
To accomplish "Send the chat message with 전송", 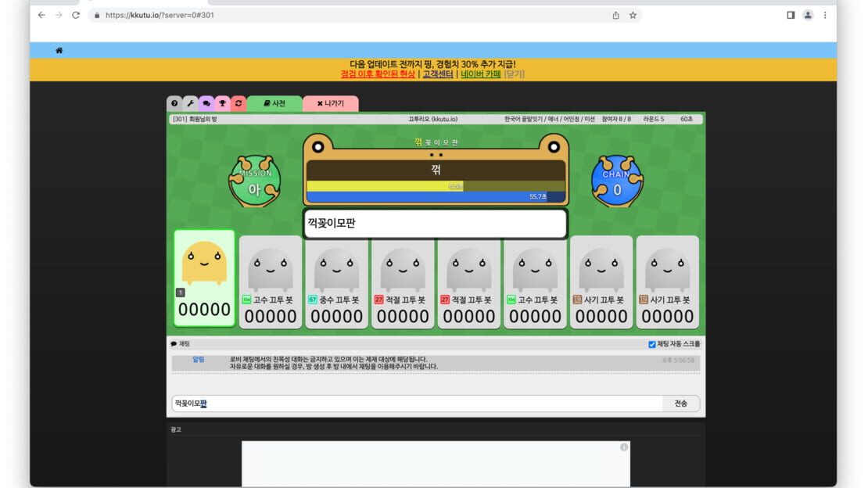I will tap(681, 404).
